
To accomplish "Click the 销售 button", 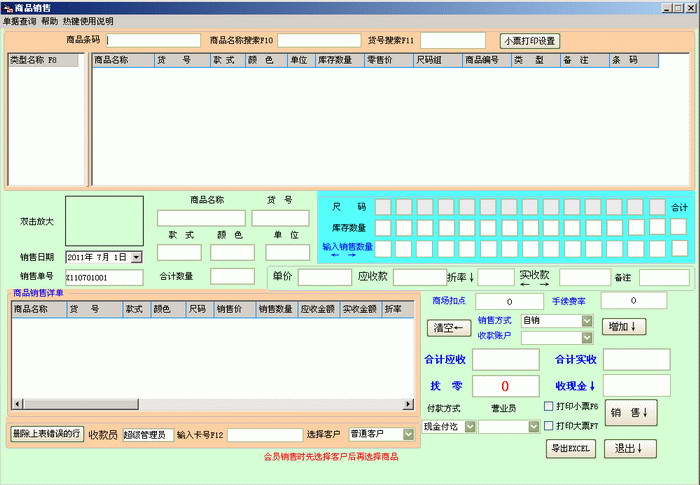I will 631,413.
